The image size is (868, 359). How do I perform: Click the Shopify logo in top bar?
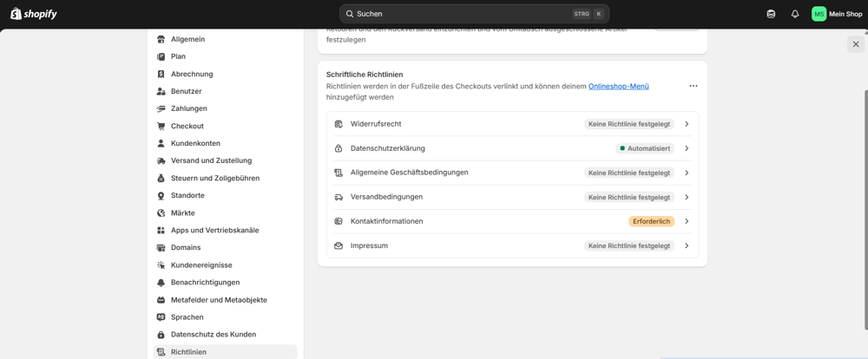(34, 14)
